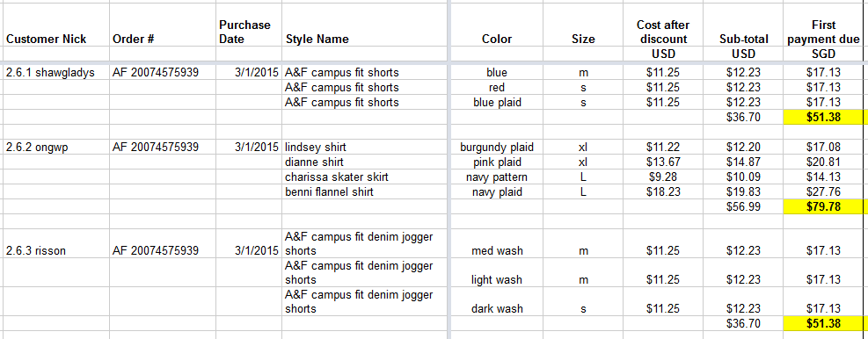Select the 2.6.2 ongwp customer cell
This screenshot has height=339, width=868.
tap(55, 147)
